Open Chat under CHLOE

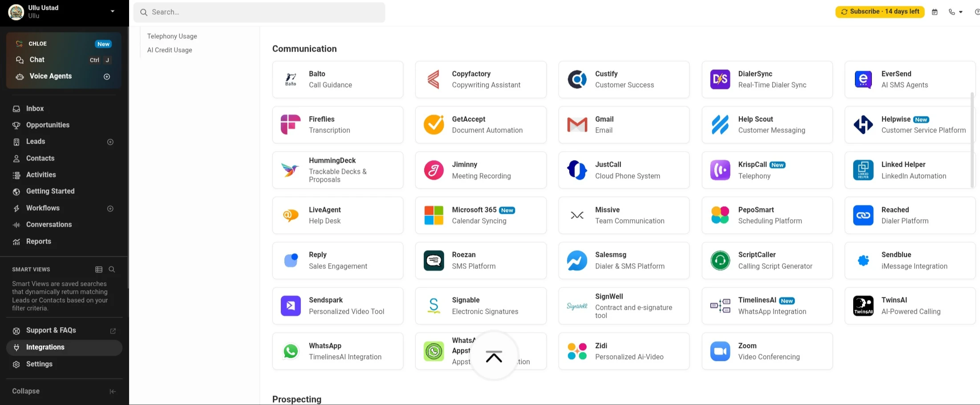pyautogui.click(x=64, y=60)
